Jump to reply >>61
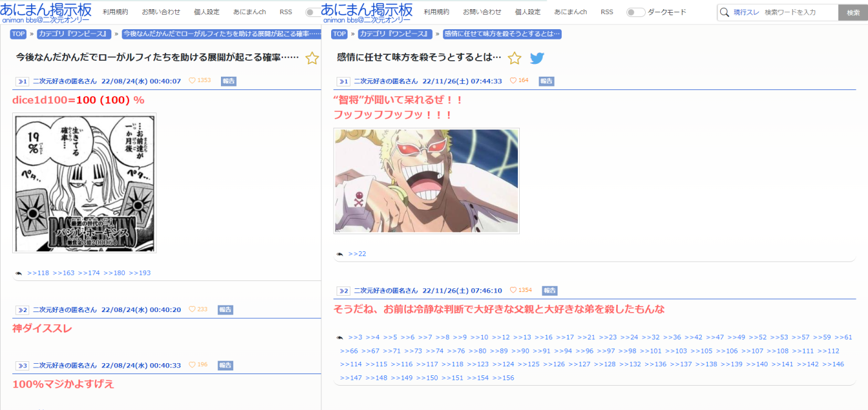Viewport: 868px width, 410px height. tap(843, 338)
